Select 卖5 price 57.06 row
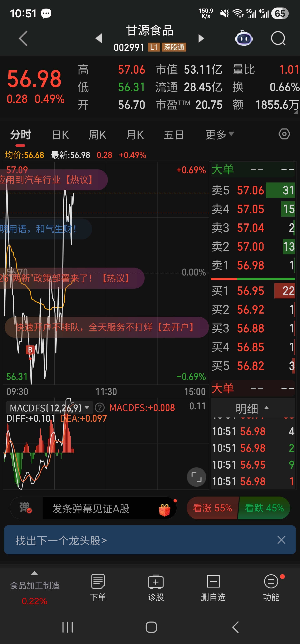The image size is (300, 644). point(253,190)
